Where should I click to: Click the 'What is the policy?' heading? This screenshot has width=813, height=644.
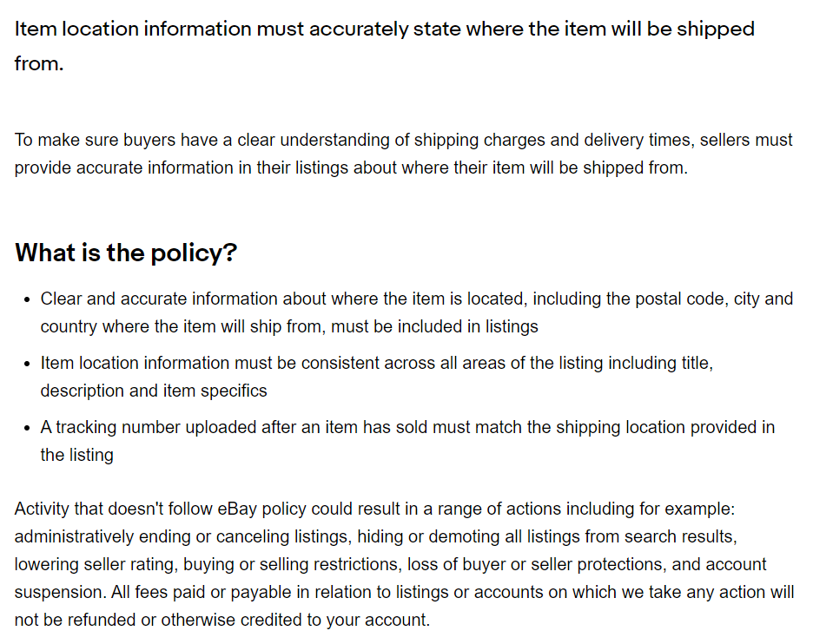coord(126,253)
